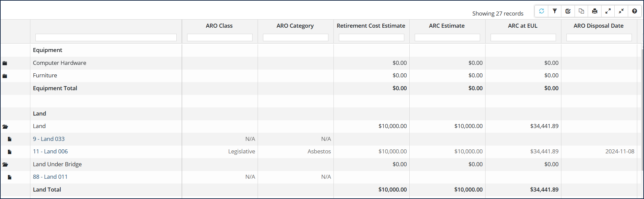Click the checkmark select icon
Viewport: 644px width, 199px height.
[x=568, y=11]
